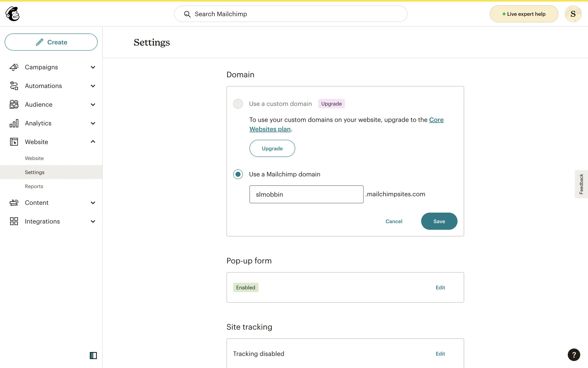
Task: Click the Automations flow icon
Action: point(14,86)
